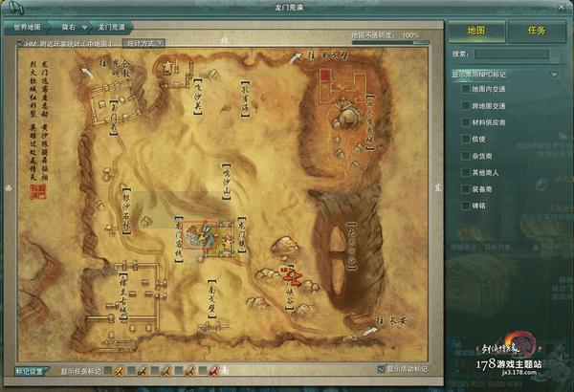Enable the 材料供应商 checkbox
Screen dimensions: 574x392
pos(466,122)
